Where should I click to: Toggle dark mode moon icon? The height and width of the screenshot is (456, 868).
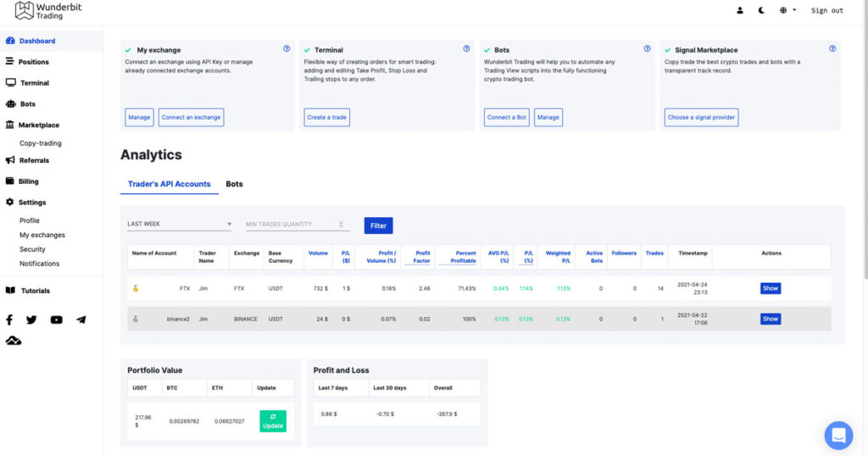761,10
